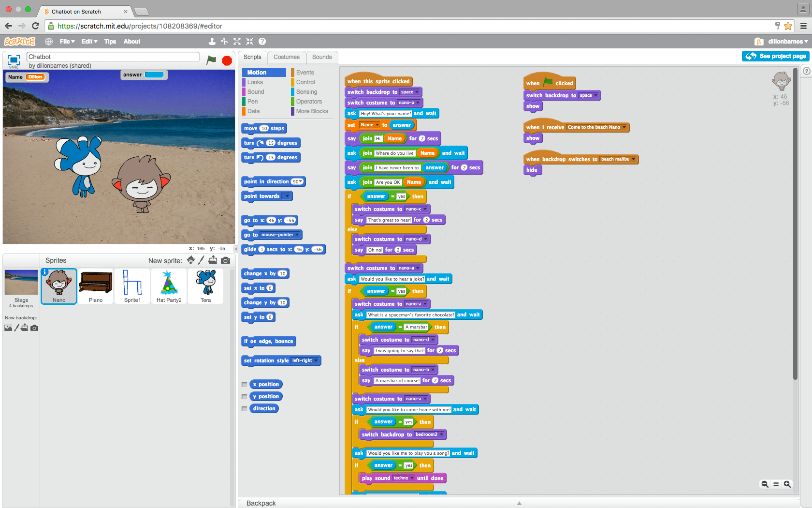
Task: Click the shrink sprite tool
Action: (x=249, y=42)
